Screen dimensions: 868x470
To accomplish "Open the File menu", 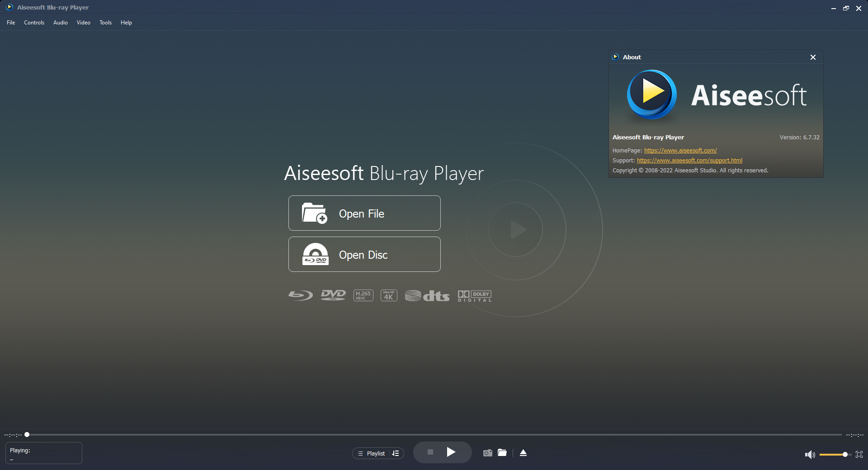I will 11,23.
